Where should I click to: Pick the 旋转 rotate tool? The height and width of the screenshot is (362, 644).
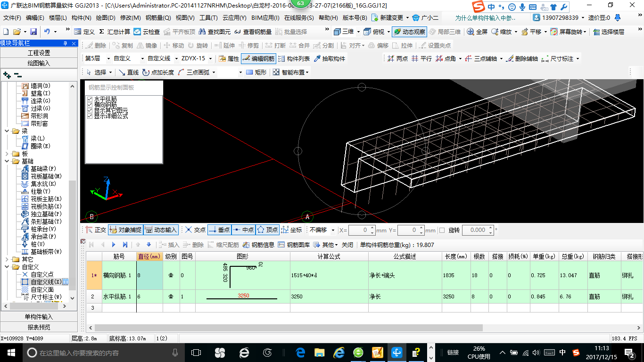(198, 45)
